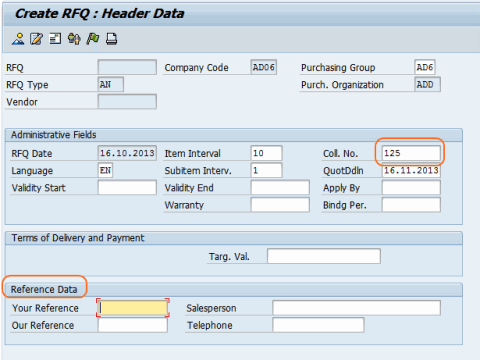Click the Validity End label
Screen dimensions: 480x360
click(189, 188)
